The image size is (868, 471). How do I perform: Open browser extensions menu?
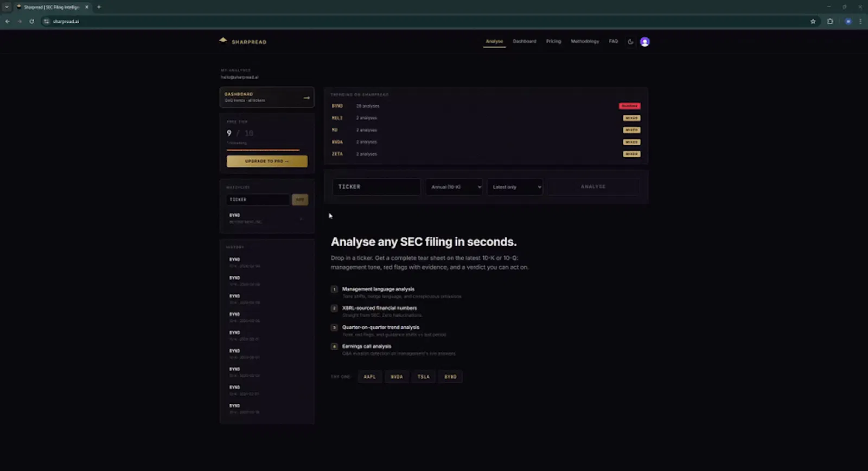(x=830, y=22)
